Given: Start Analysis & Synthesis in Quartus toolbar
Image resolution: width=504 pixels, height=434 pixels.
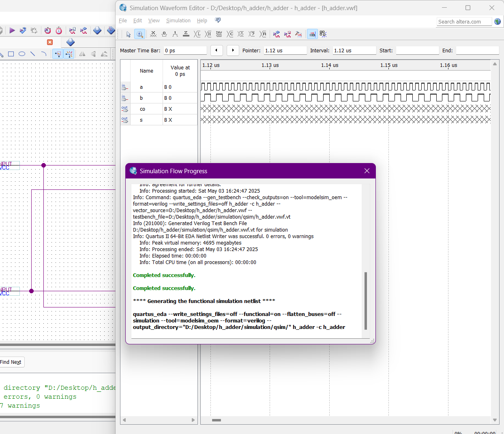Looking at the screenshot, I should pyautogui.click(x=23, y=30).
